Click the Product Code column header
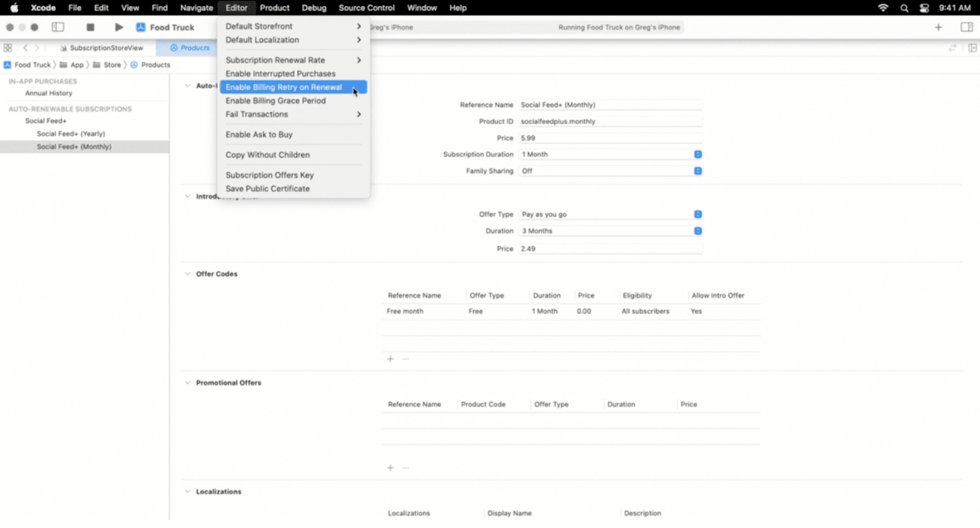The width and height of the screenshot is (980, 528). tap(483, 404)
